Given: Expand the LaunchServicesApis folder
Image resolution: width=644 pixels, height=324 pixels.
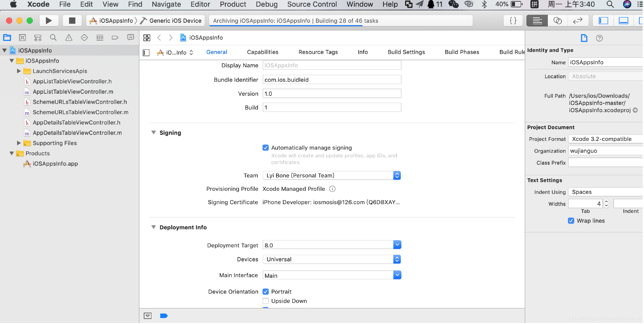Looking at the screenshot, I should [19, 71].
